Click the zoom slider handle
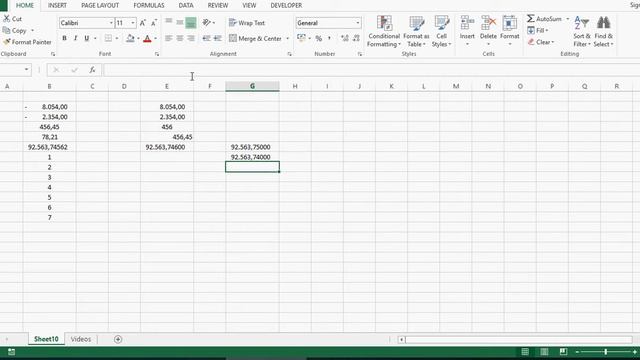The height and width of the screenshot is (360, 640). coord(606,352)
